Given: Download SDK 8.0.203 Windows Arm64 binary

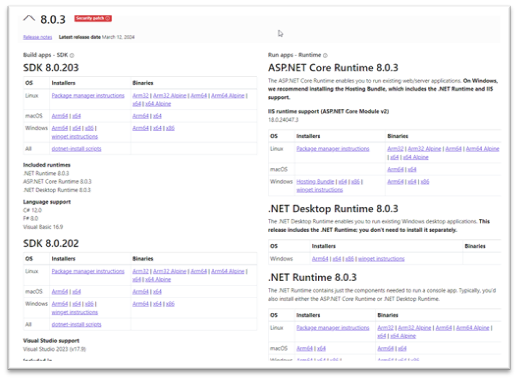Looking at the screenshot, I should [x=140, y=128].
